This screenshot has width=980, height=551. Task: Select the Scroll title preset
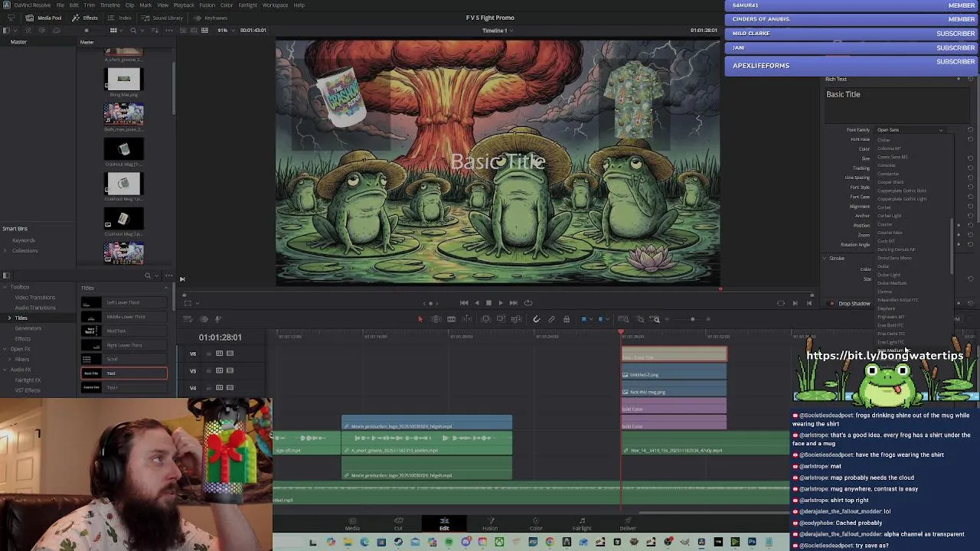(x=124, y=359)
